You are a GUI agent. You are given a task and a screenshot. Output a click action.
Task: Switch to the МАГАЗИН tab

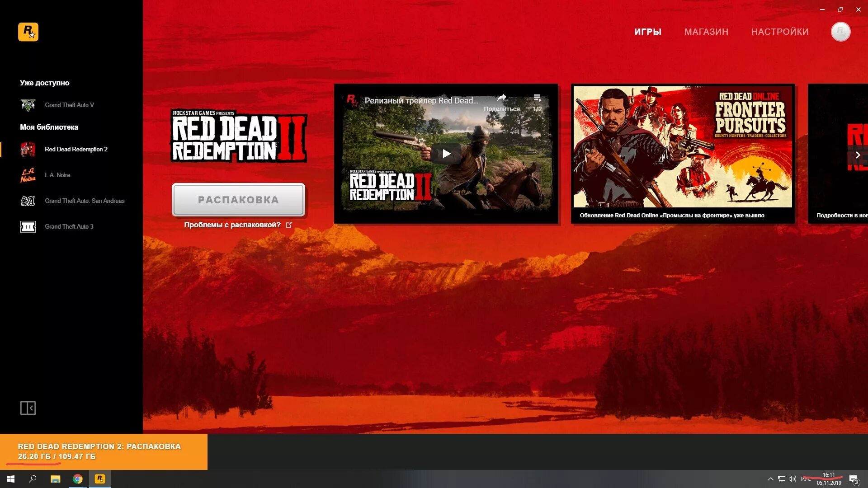point(706,32)
